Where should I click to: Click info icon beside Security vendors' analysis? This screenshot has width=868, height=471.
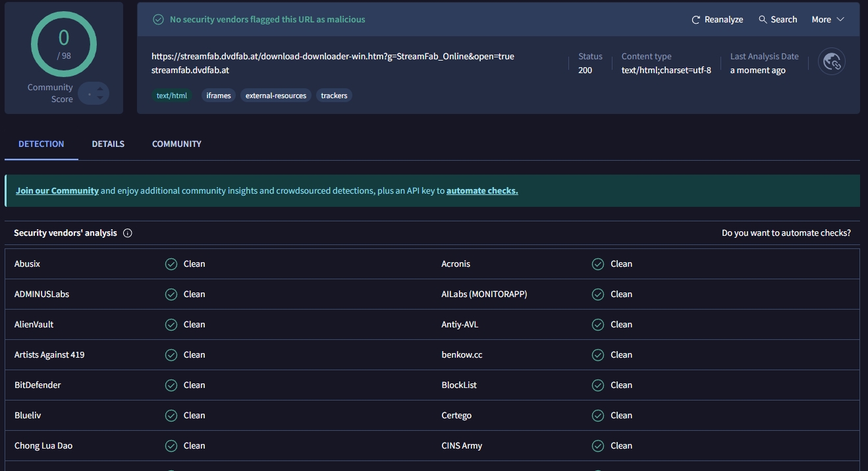128,233
